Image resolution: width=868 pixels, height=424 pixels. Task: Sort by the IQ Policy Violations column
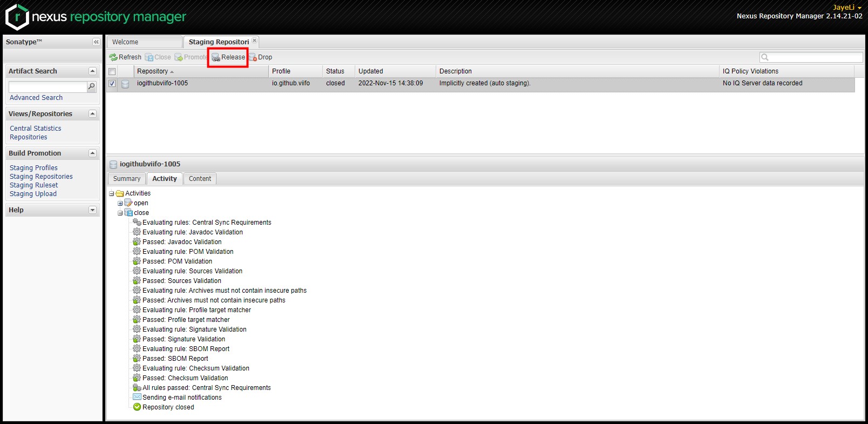point(786,71)
